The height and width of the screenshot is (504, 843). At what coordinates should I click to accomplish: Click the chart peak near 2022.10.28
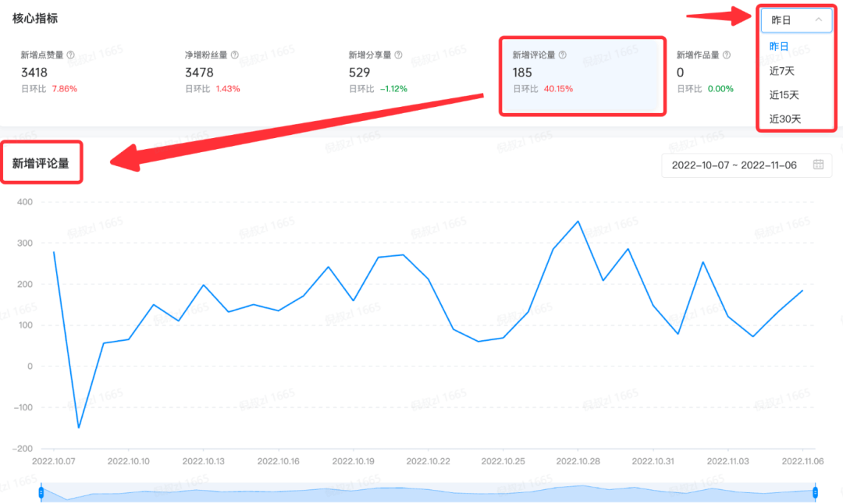point(578,222)
